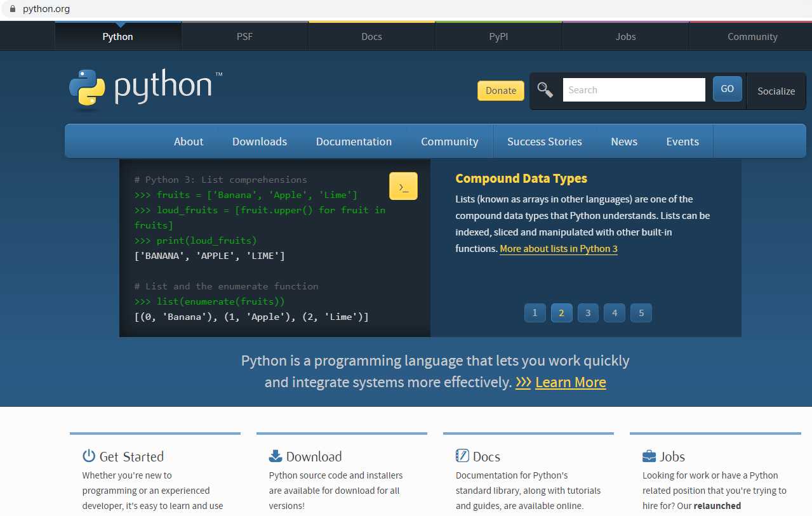Follow the Learn More link
The height and width of the screenshot is (516, 812).
571,382
